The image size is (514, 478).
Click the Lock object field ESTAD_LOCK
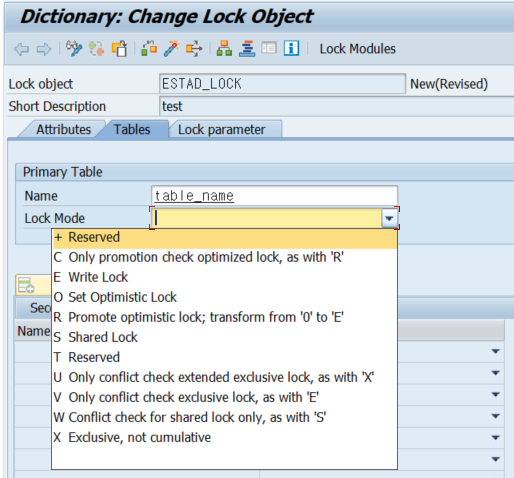click(x=282, y=84)
